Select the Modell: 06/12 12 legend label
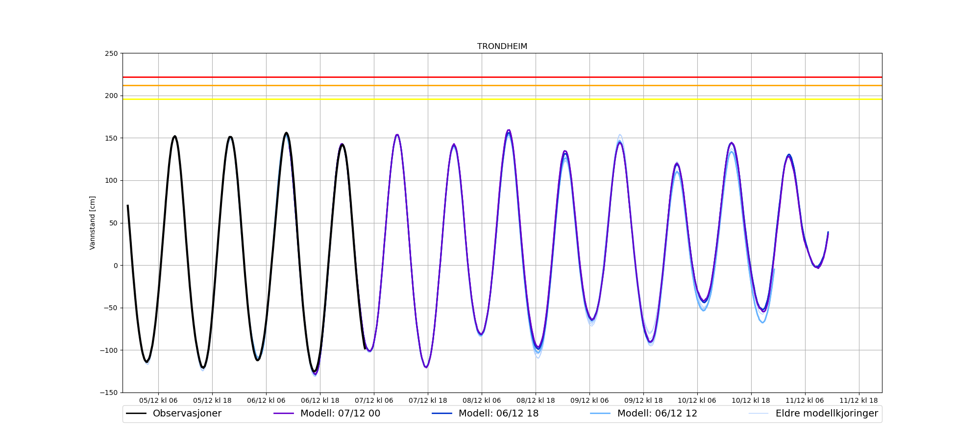 pos(657,414)
